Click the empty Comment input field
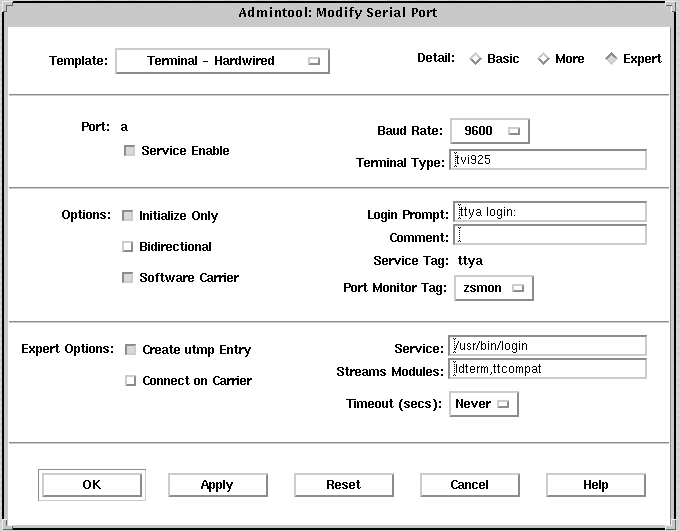 pyautogui.click(x=550, y=235)
